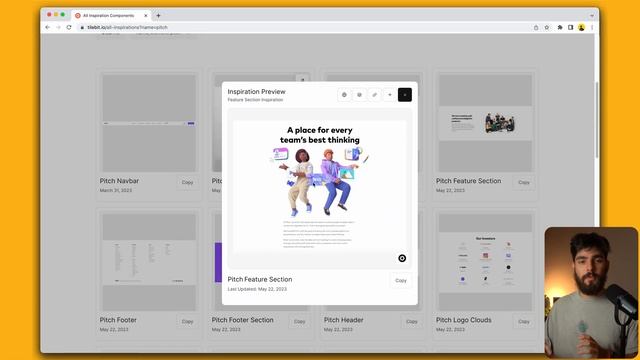The width and height of the screenshot is (640, 360).
Task: Open a new browser tab
Action: (x=158, y=16)
